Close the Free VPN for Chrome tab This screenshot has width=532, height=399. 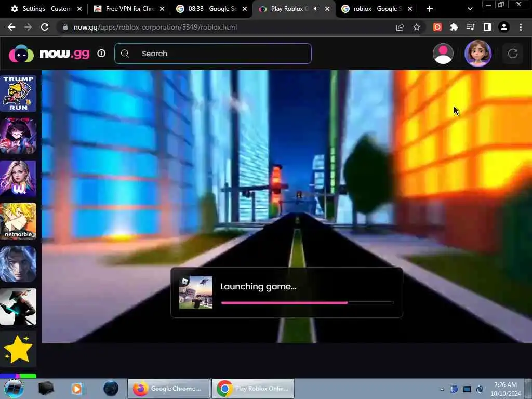(162, 9)
